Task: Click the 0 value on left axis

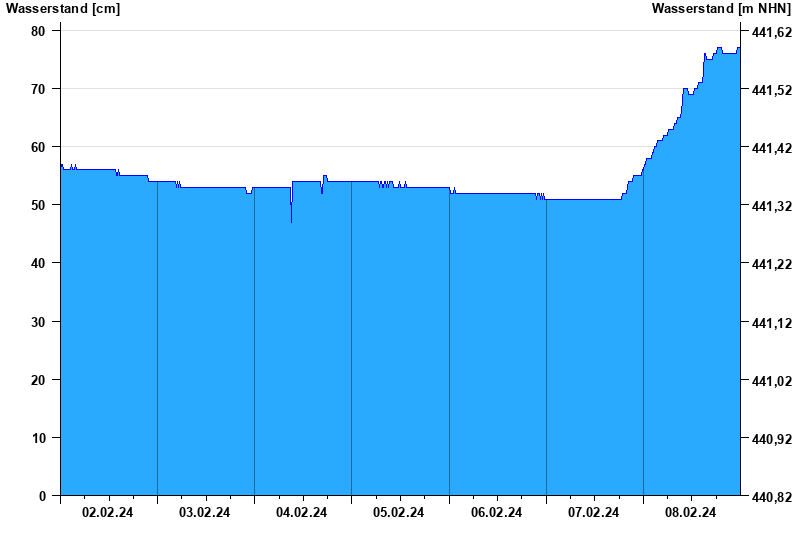Action: click(x=42, y=496)
